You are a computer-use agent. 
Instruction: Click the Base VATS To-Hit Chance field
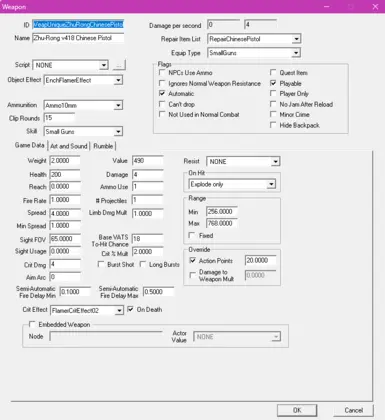pos(148,239)
